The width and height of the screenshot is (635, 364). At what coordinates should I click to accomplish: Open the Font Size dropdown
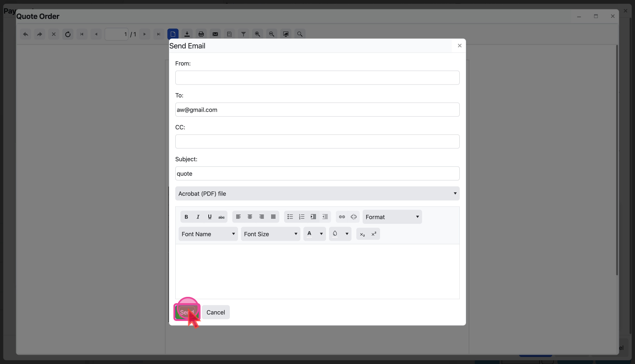tap(270, 234)
